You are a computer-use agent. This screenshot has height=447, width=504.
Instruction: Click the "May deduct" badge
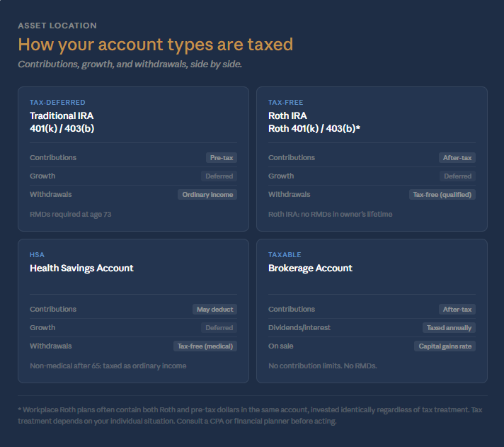coord(214,310)
